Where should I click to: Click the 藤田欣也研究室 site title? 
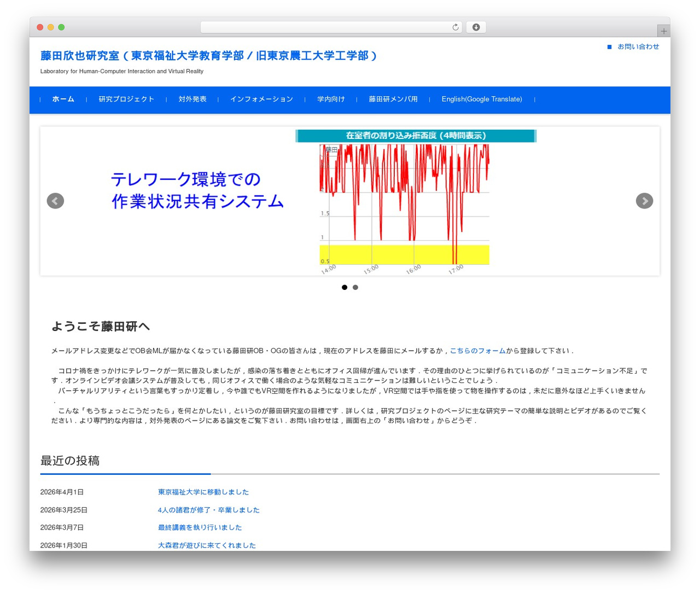[209, 56]
